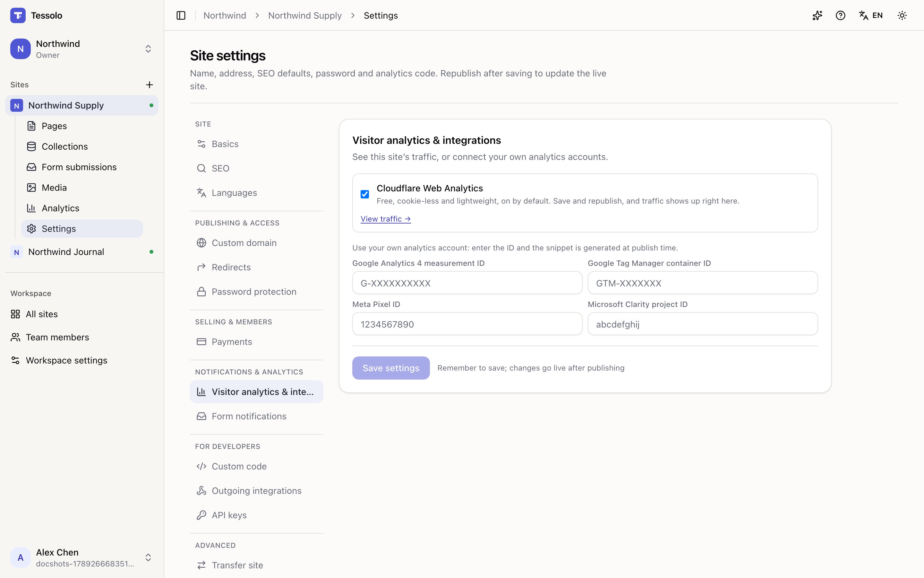The image size is (924, 578).
Task: Expand the Northwind workspace switcher
Action: (x=82, y=49)
